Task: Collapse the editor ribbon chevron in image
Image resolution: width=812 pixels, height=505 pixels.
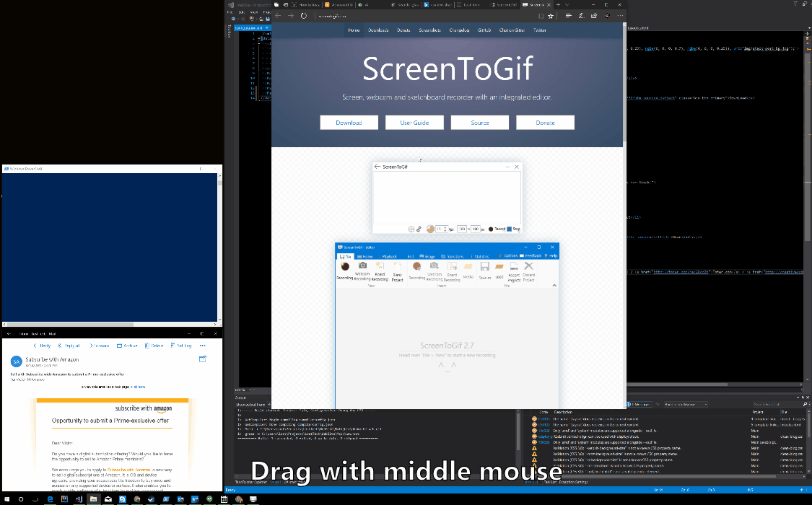Action: 554,285
